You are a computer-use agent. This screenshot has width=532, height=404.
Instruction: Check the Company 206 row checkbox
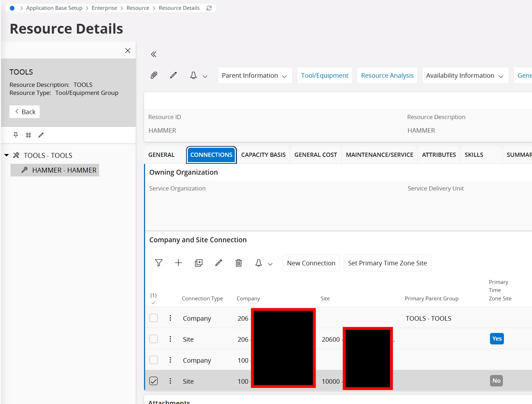tap(154, 318)
